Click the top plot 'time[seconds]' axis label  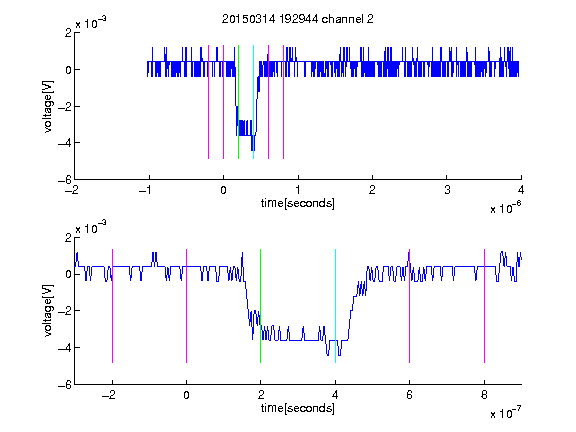click(x=298, y=203)
